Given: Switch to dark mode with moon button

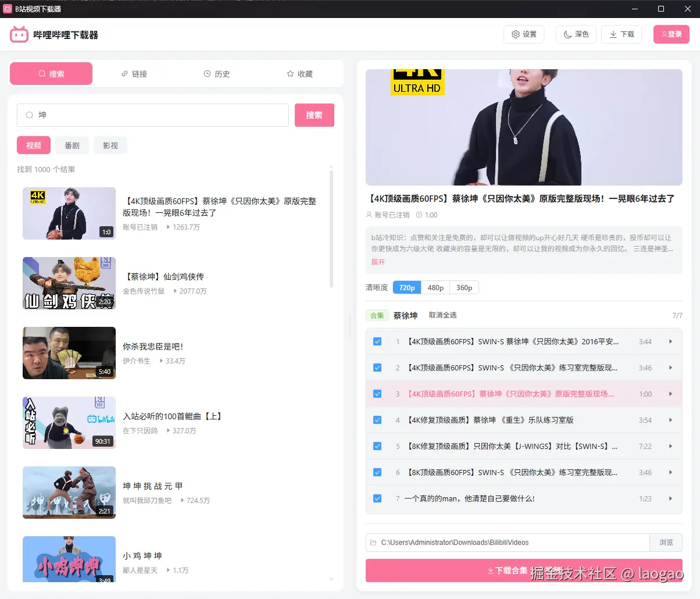Looking at the screenshot, I should pos(576,34).
